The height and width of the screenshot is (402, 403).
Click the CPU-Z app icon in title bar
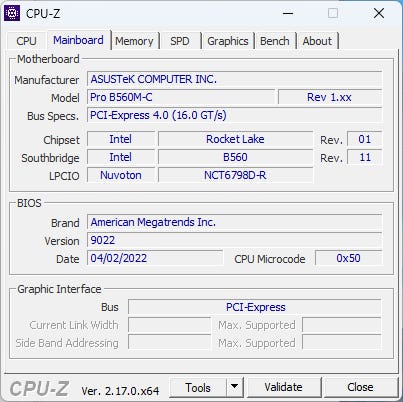(x=12, y=13)
